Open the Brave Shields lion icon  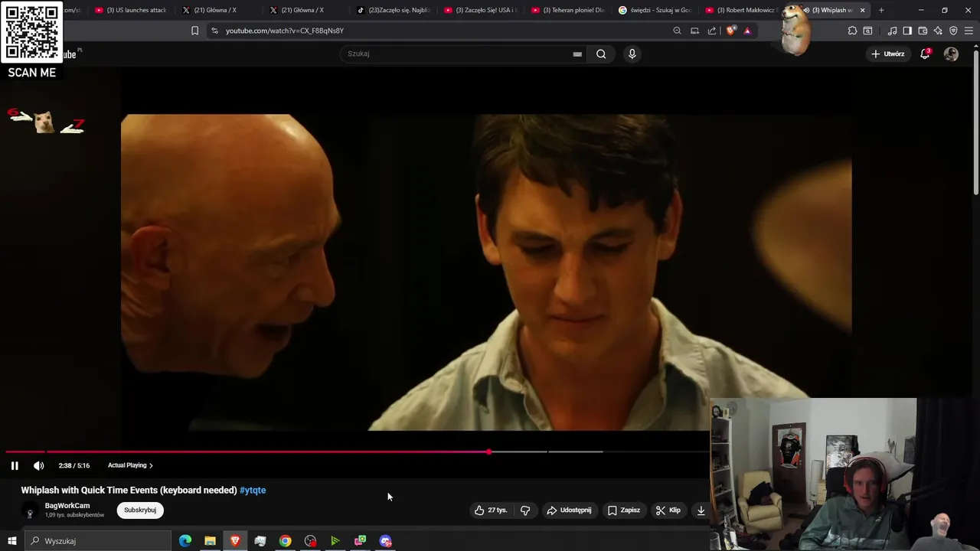730,31
